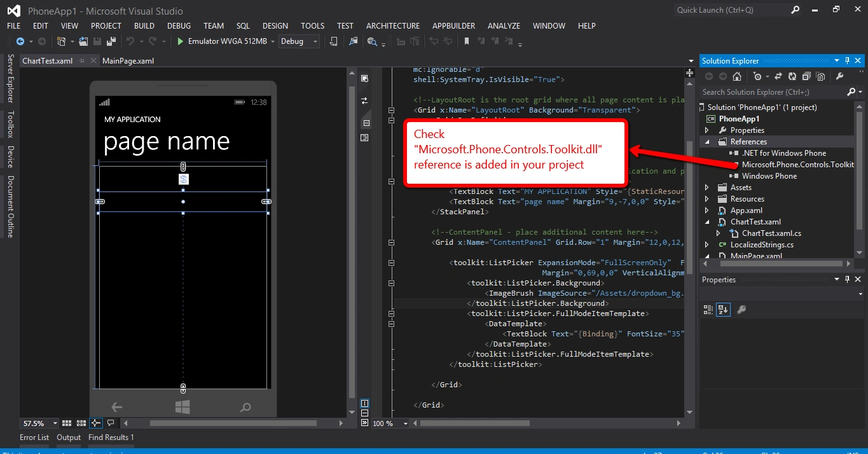Click the Collapse All icon in Solution Explorer
Screen dimensions: 868x454
[806, 76]
